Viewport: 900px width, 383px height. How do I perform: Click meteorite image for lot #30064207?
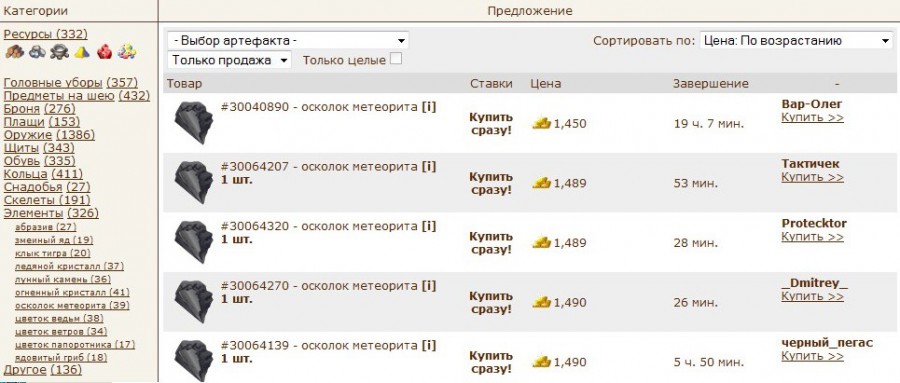194,182
